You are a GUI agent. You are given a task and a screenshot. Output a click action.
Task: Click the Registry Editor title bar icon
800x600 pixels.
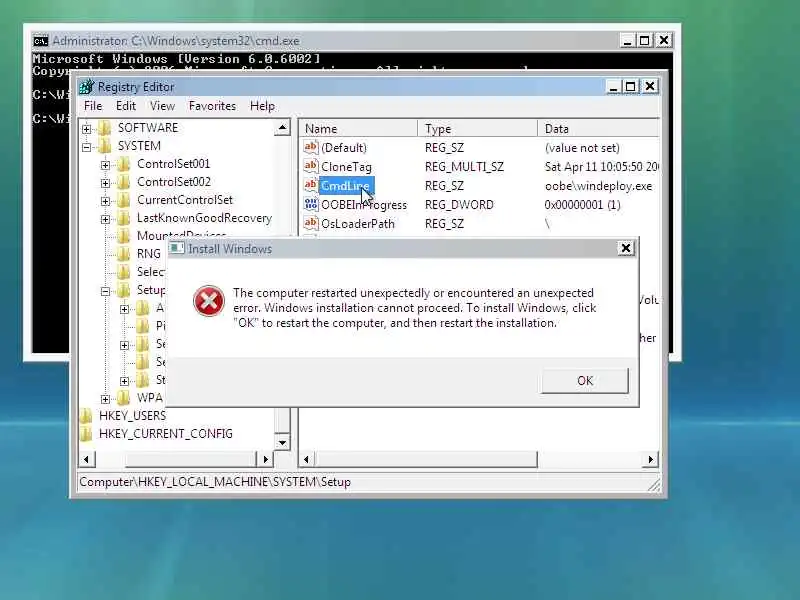pos(87,87)
